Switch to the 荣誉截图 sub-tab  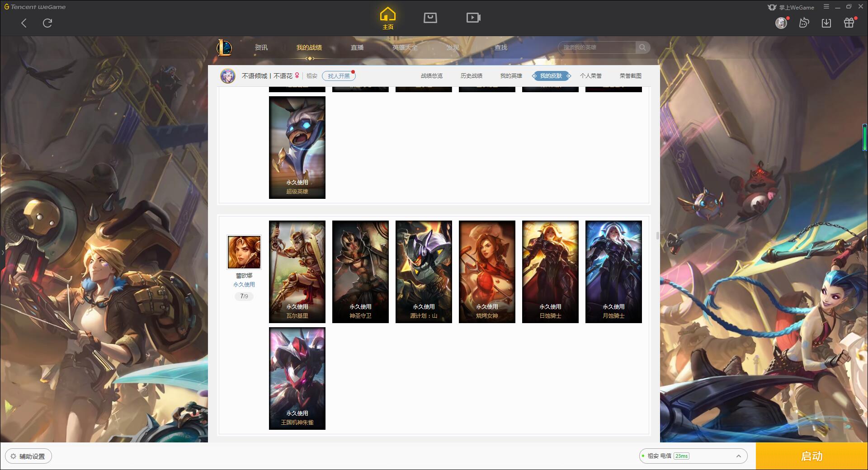point(631,76)
